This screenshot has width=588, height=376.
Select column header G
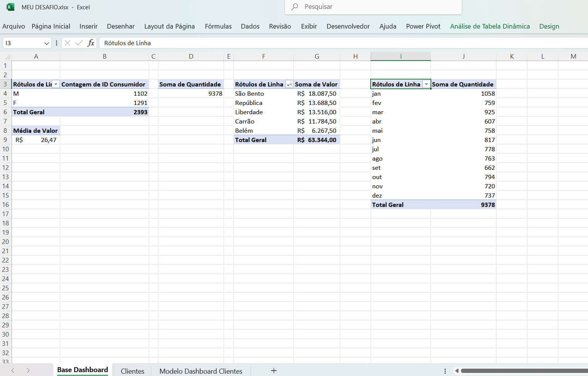[x=317, y=56]
